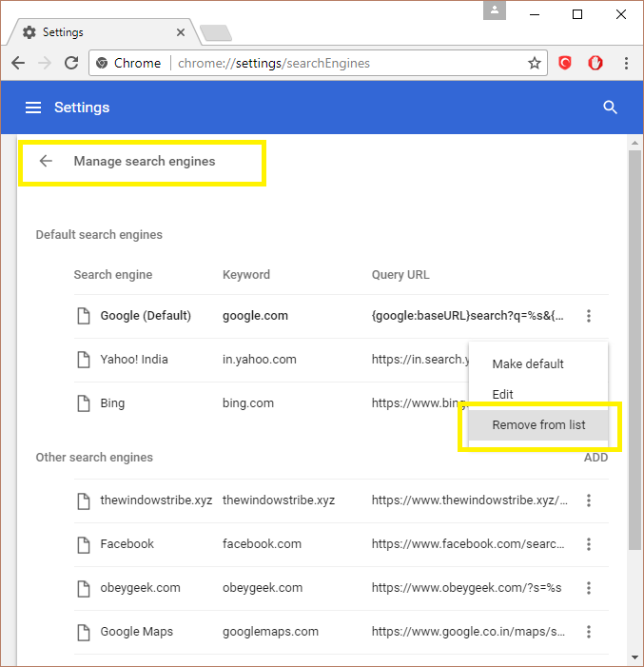Click the obeygeek.com query URL
The image size is (644, 667).
pyautogui.click(x=467, y=588)
